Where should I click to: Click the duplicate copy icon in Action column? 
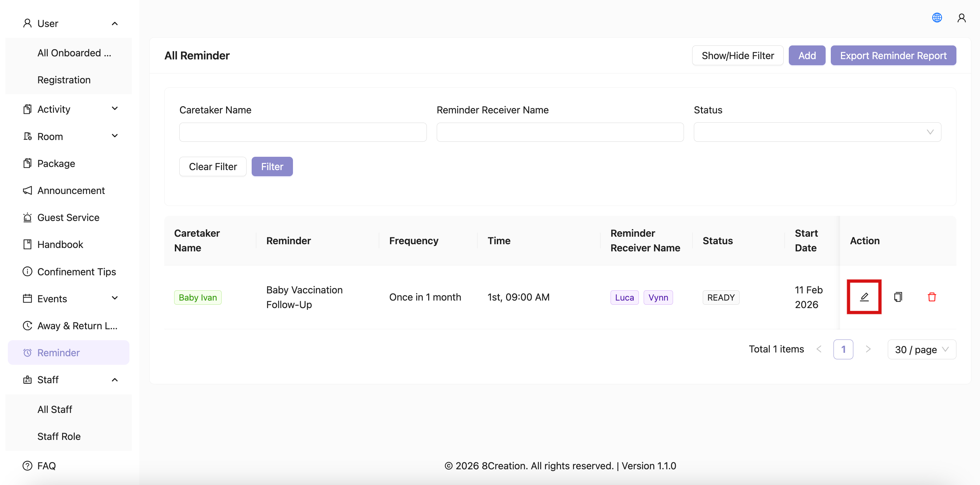tap(898, 297)
